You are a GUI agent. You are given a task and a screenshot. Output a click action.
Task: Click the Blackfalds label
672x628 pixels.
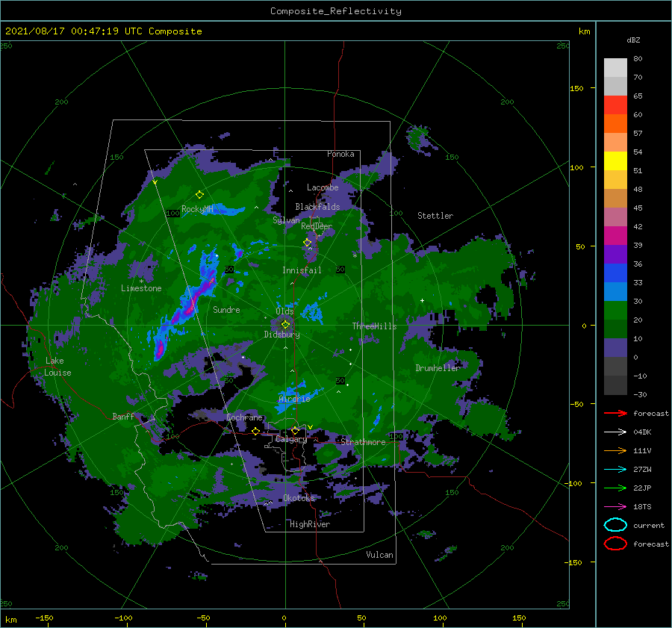pos(317,207)
